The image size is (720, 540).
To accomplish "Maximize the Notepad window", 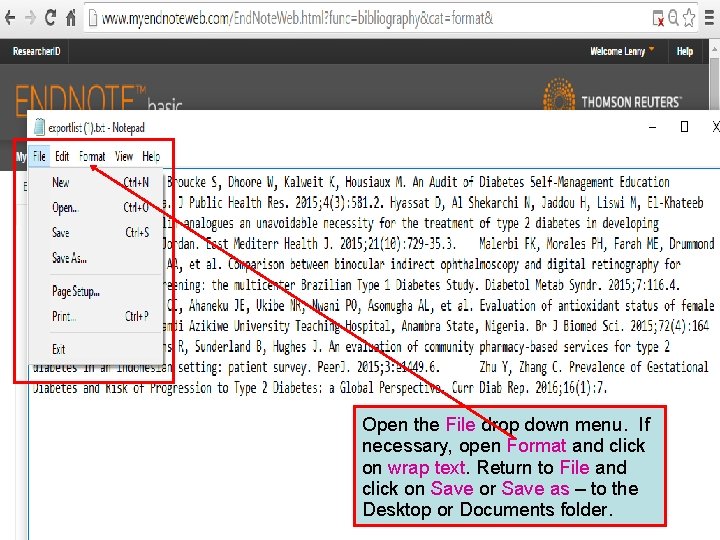I will click(684, 127).
